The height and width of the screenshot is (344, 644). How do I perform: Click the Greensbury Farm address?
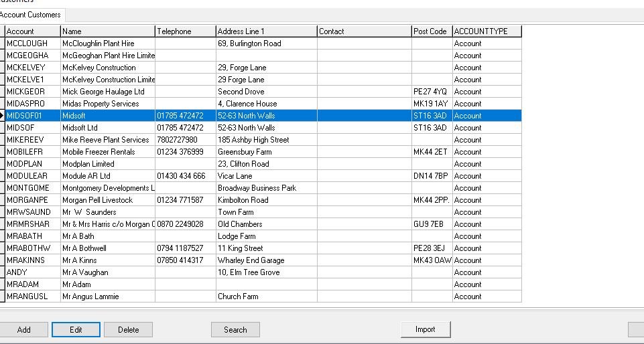pyautogui.click(x=267, y=152)
